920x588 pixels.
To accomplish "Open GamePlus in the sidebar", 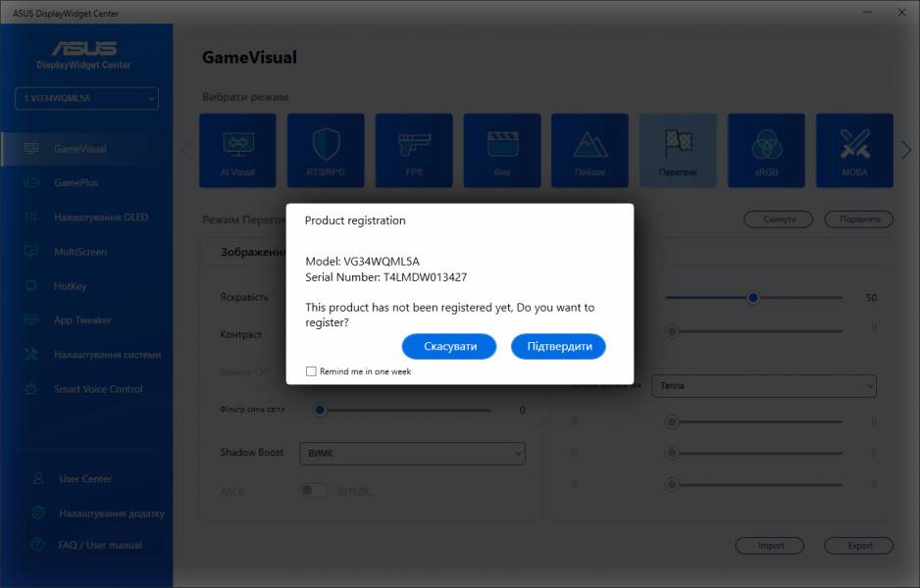I will [x=76, y=183].
